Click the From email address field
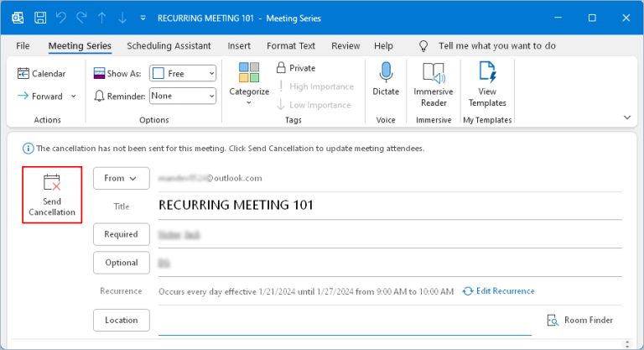 point(390,178)
